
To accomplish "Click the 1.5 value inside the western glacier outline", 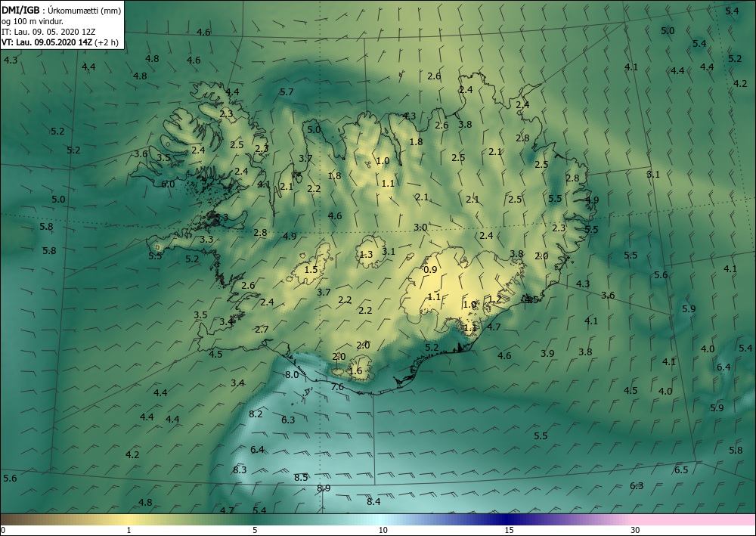I will (x=311, y=270).
